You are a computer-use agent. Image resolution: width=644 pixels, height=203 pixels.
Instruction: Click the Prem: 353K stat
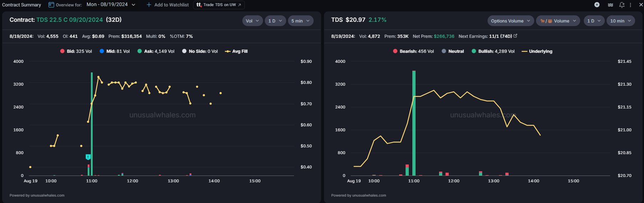(396, 36)
